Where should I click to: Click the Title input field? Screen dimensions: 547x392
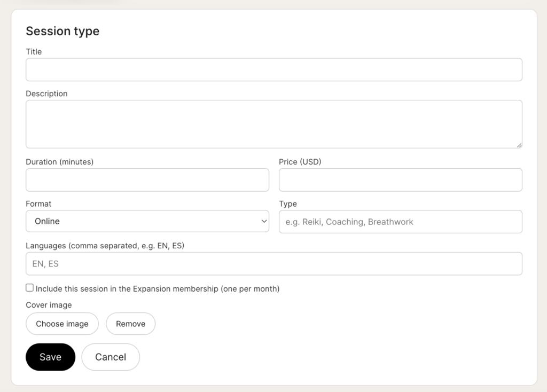click(274, 70)
